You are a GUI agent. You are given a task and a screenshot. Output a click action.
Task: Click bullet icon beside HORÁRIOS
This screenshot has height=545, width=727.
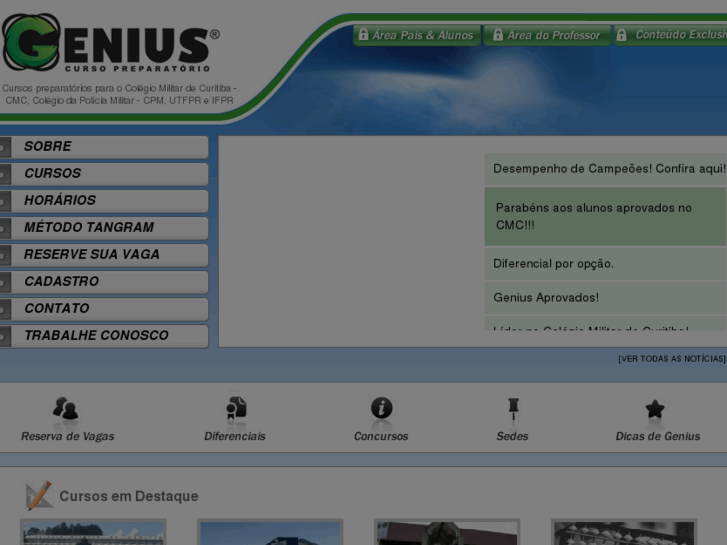tap(4, 202)
